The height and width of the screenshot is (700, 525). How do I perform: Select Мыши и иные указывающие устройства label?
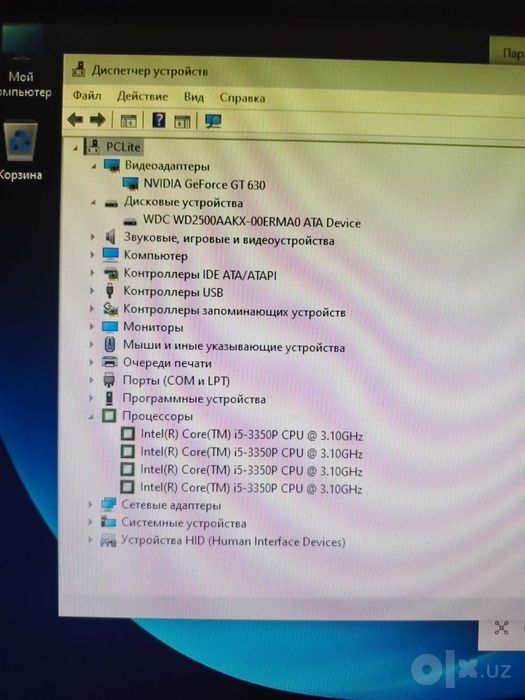pos(234,346)
